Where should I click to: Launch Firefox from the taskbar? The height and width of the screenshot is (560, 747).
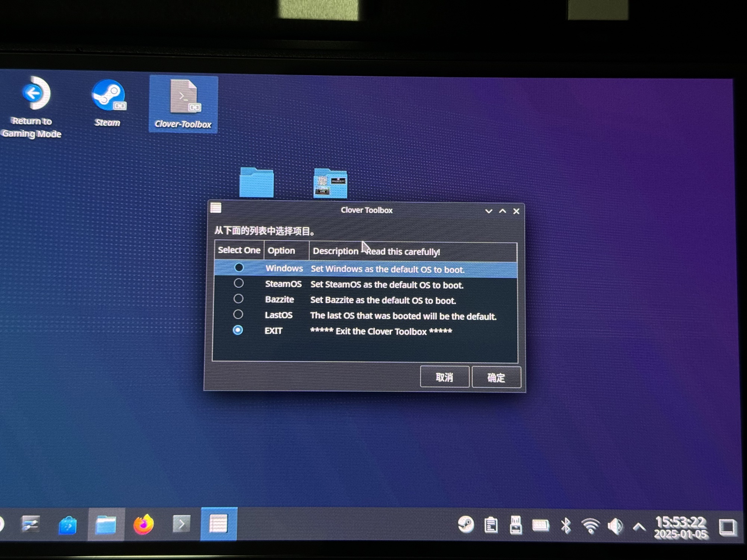pos(144,525)
